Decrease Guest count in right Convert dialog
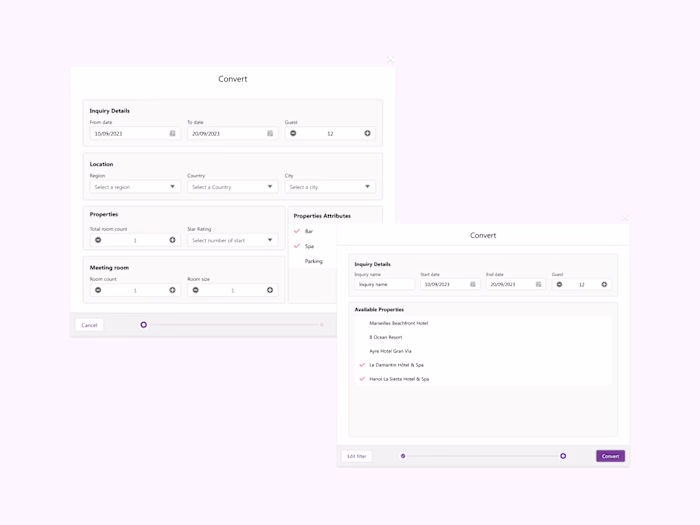The image size is (700, 525). point(559,284)
